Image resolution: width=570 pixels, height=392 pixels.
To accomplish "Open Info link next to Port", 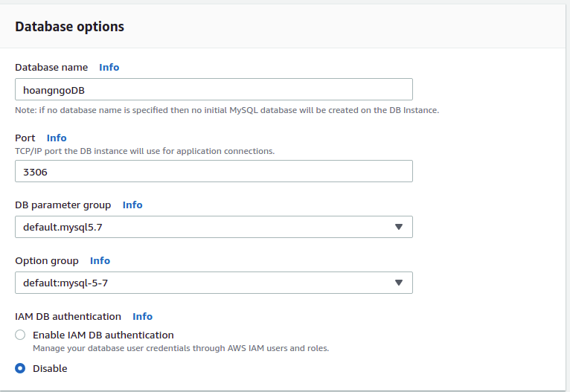I will pyautogui.click(x=57, y=138).
